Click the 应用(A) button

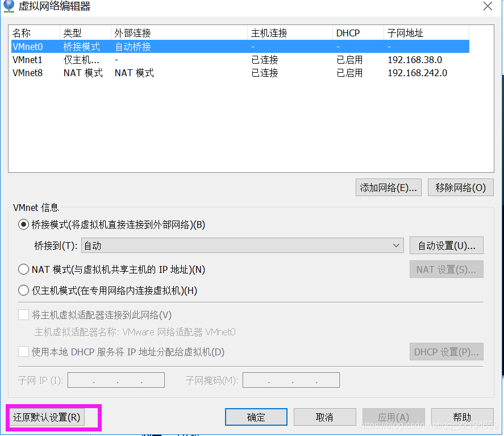point(393,417)
